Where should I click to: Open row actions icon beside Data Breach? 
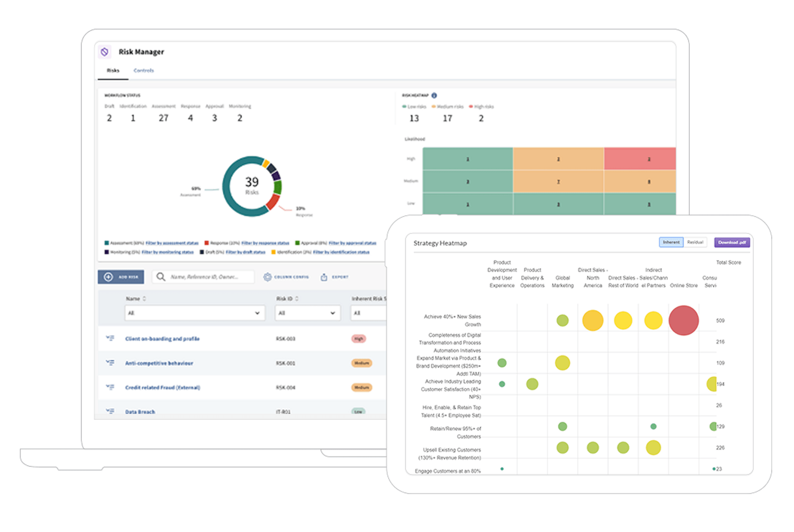pyautogui.click(x=110, y=411)
